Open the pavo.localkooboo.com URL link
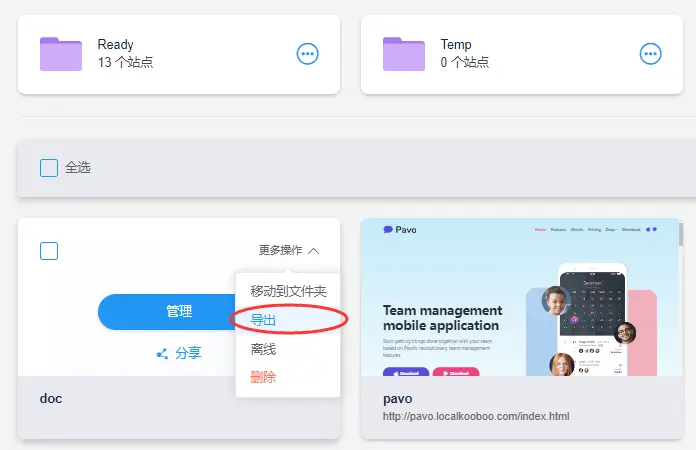The height and width of the screenshot is (450, 696). (x=476, y=417)
